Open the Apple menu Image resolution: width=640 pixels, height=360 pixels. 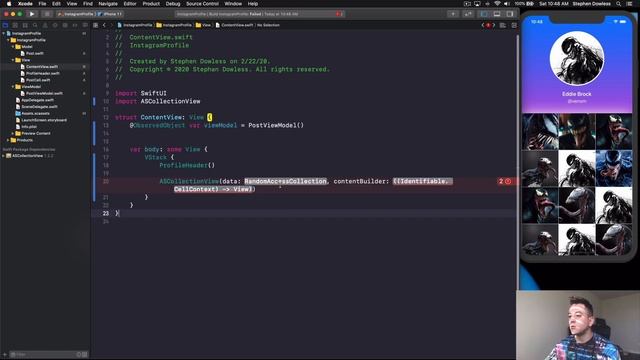pos(9,4)
